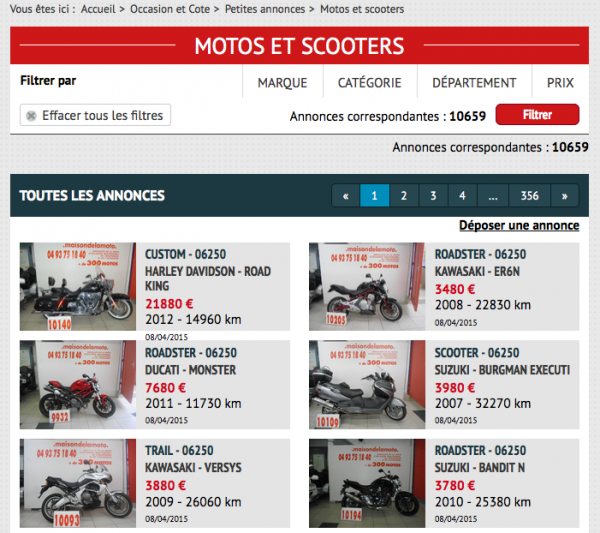Viewport: 600px width, 533px height.
Task: Click the 21880 € price
Action: point(169,304)
